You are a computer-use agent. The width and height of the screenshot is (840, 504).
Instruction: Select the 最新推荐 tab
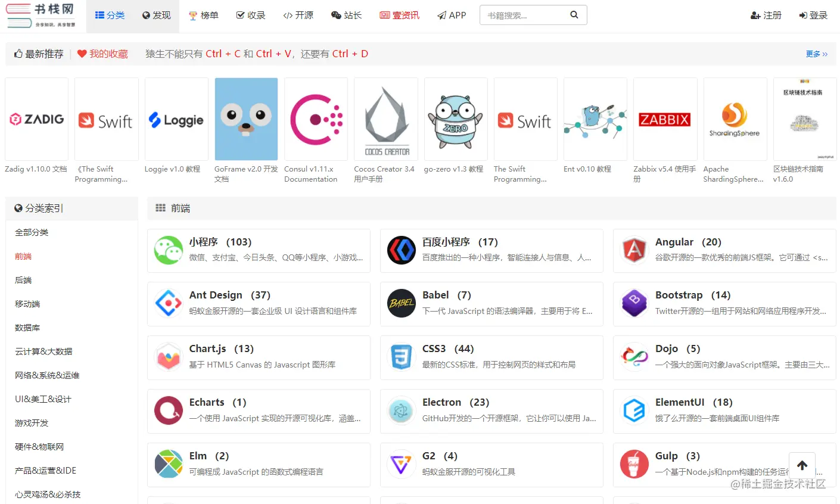39,54
